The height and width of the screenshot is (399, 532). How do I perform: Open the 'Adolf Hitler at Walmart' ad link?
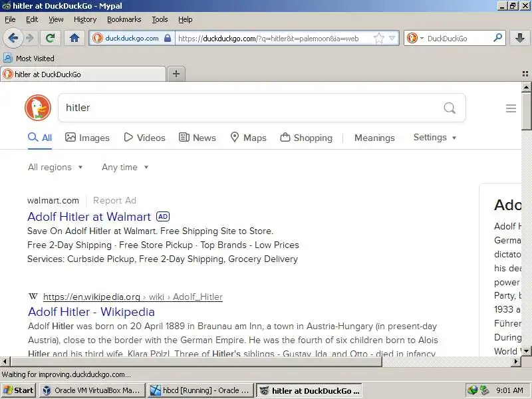pyautogui.click(x=89, y=217)
